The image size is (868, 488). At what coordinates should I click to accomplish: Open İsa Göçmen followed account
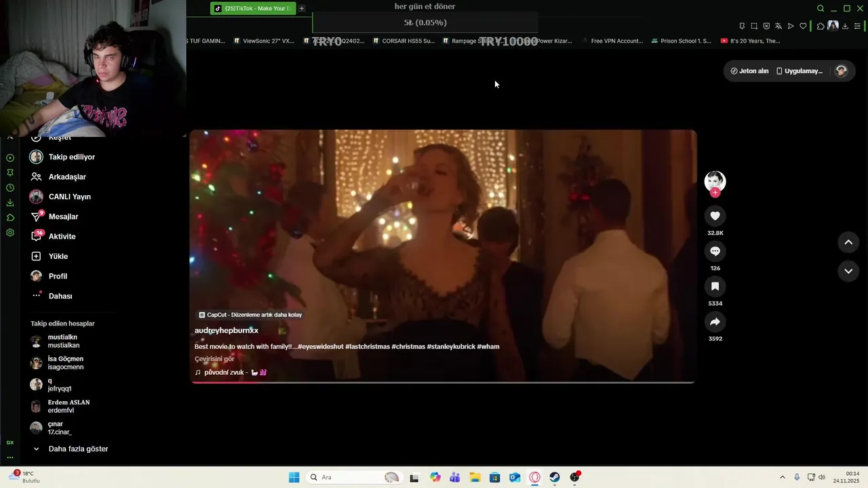(x=58, y=363)
